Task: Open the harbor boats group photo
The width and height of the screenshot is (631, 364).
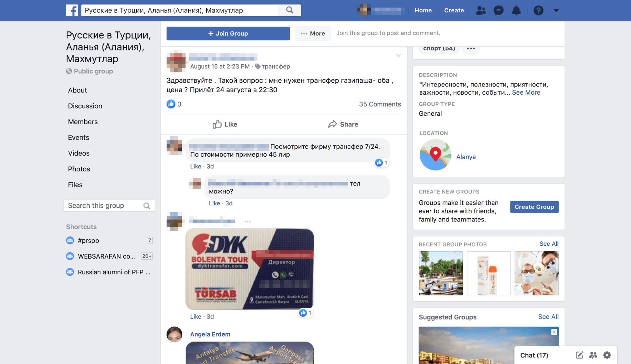Action: [440, 273]
